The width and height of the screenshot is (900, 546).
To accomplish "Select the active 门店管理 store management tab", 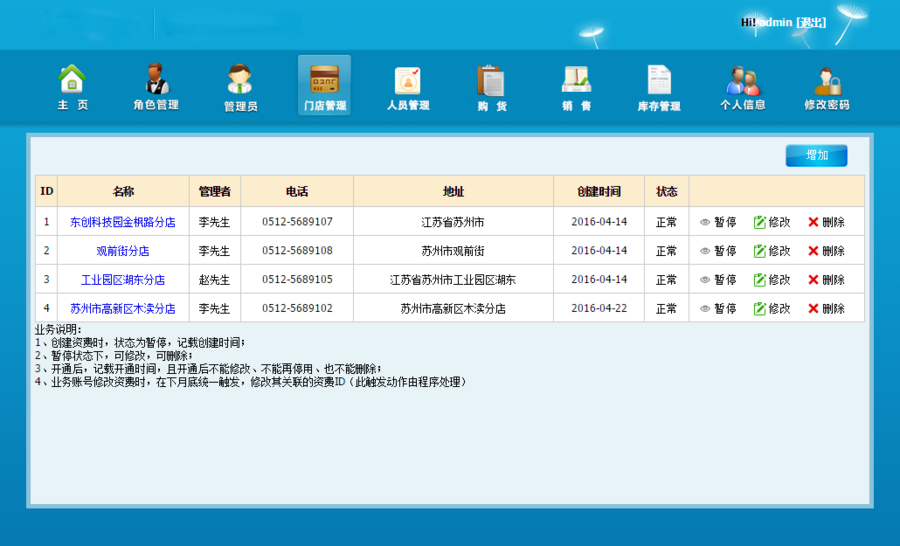I will click(324, 86).
